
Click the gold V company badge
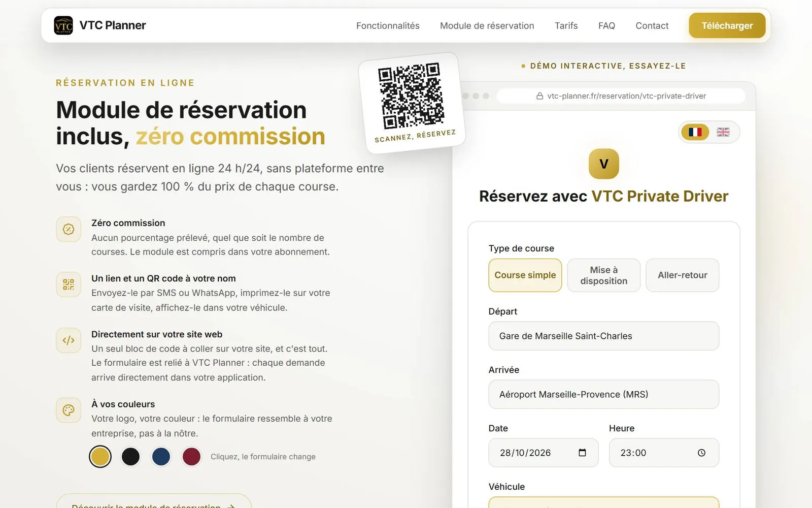(x=604, y=164)
